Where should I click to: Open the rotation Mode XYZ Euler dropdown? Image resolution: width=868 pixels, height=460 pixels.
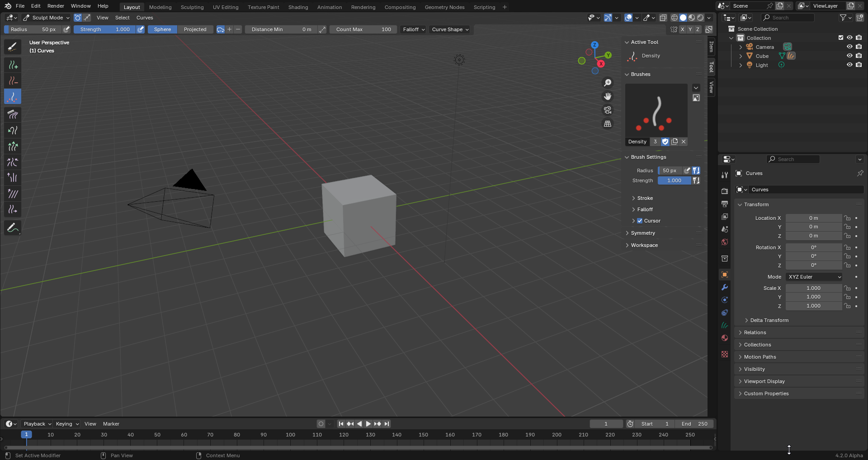tap(814, 277)
